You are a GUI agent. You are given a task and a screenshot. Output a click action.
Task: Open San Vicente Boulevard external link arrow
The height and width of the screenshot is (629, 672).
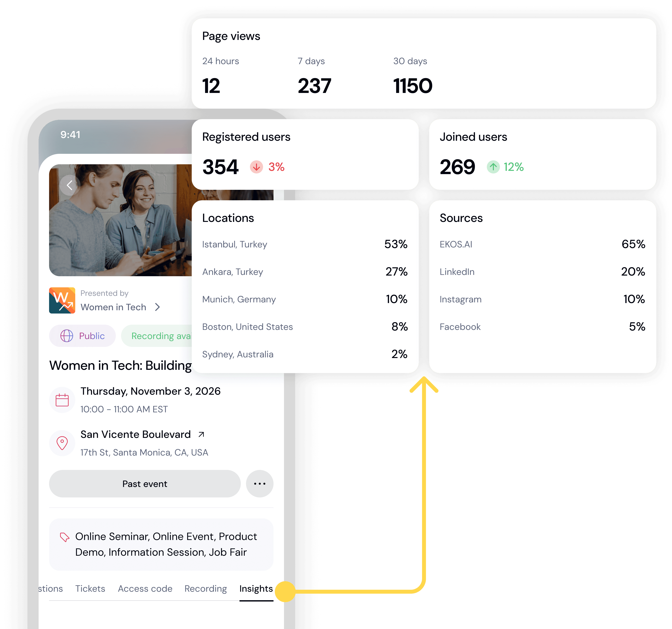coord(202,434)
